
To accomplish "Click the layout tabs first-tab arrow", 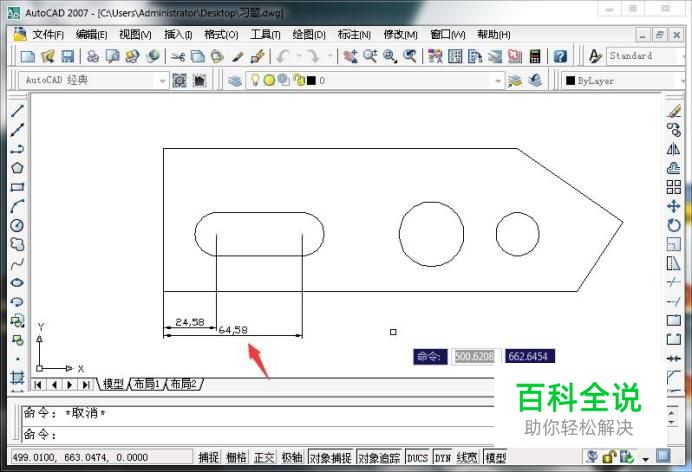I will (x=38, y=385).
